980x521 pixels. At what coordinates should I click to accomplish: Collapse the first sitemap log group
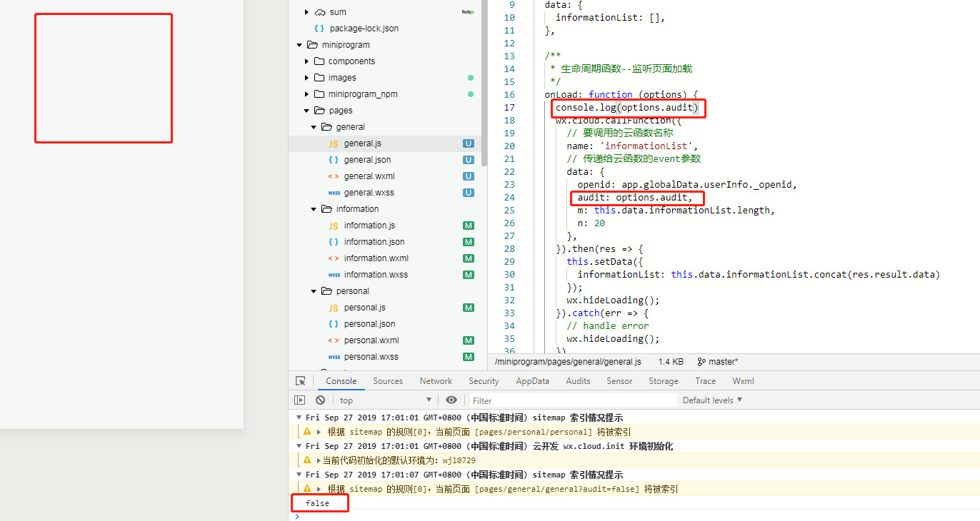(299, 418)
